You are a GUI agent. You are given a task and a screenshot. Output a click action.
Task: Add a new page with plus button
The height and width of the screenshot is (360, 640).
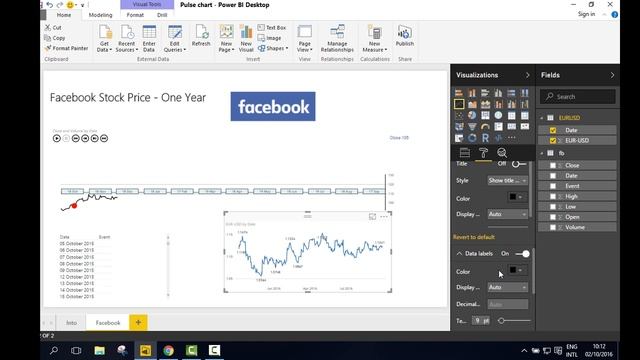point(138,322)
